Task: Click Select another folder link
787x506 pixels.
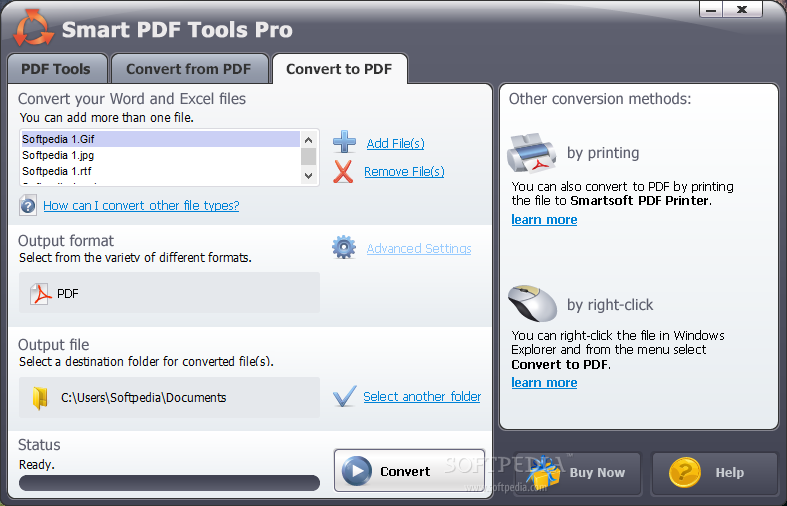Action: tap(422, 397)
